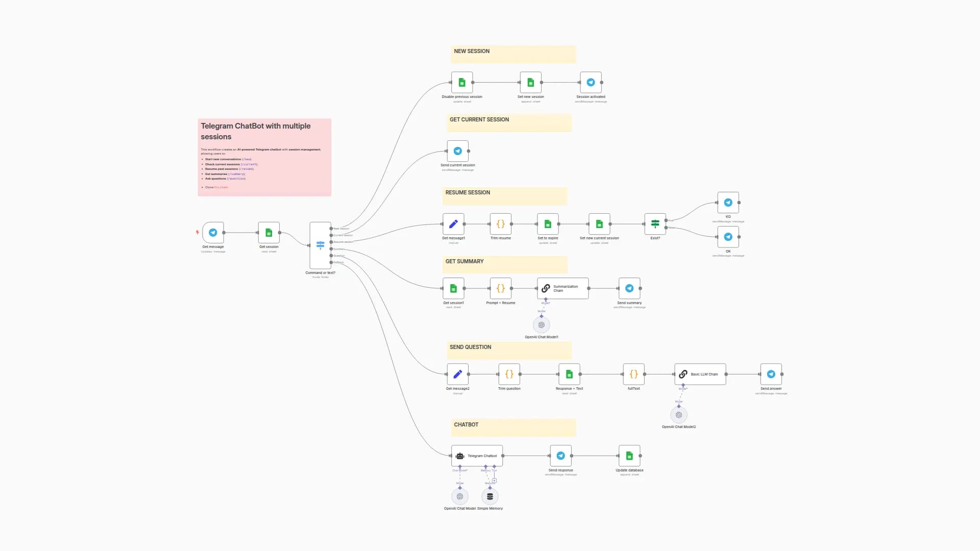Open the Summarization Chain node
The height and width of the screenshot is (551, 980).
point(563,288)
